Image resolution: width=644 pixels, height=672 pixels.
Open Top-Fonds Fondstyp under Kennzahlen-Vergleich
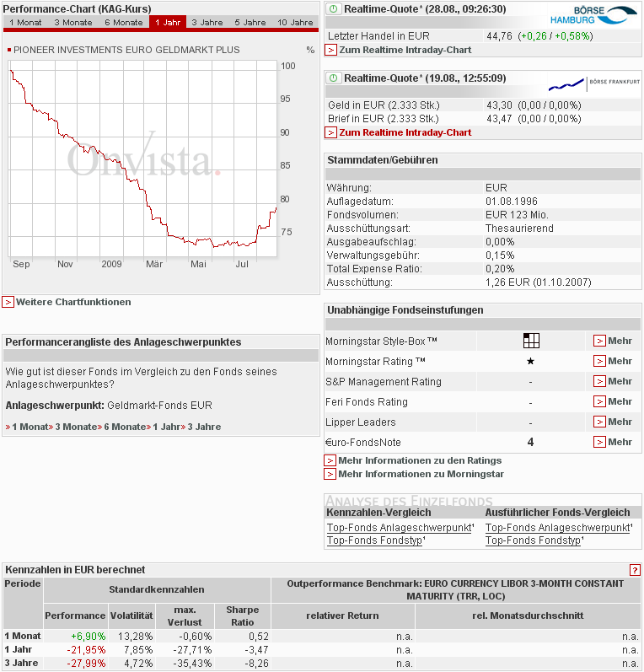[376, 540]
